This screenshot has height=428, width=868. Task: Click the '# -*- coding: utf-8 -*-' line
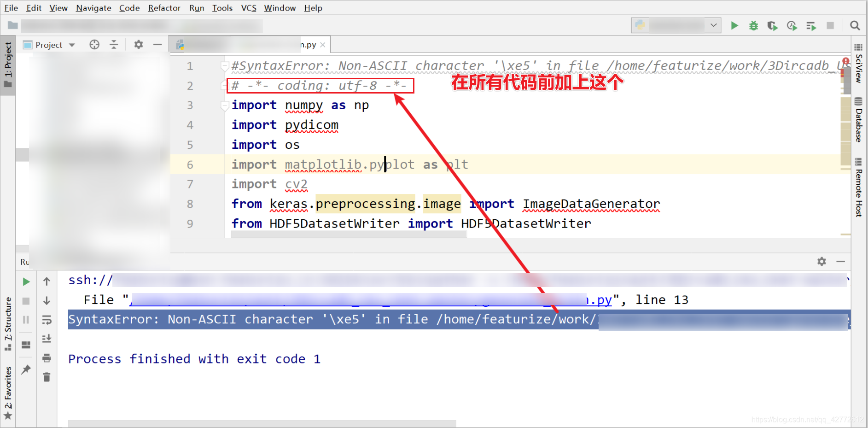(319, 86)
